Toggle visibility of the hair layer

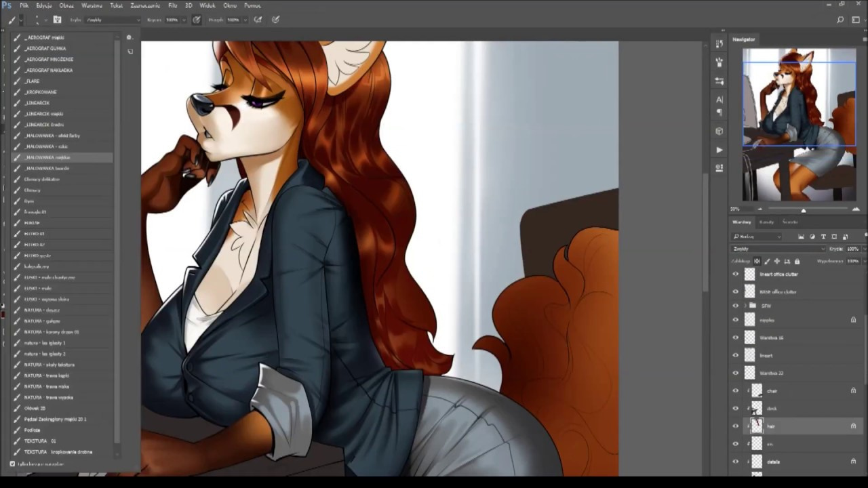click(x=736, y=426)
